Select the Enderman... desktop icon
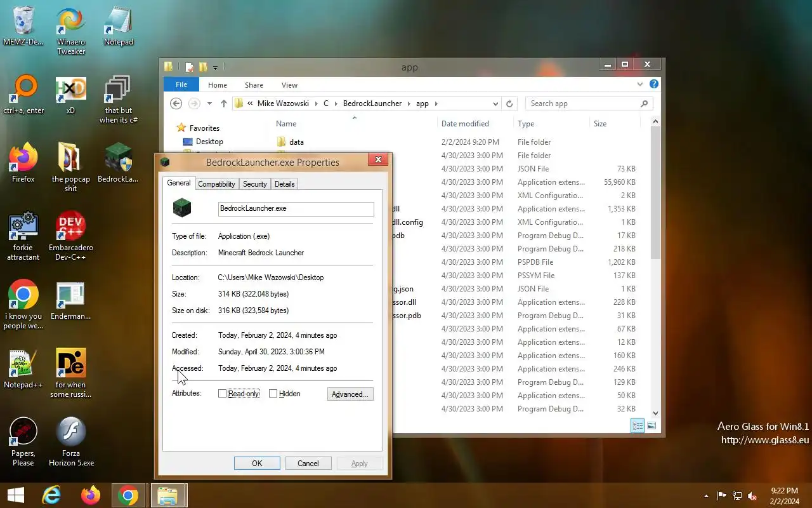The image size is (812, 508). click(70, 300)
